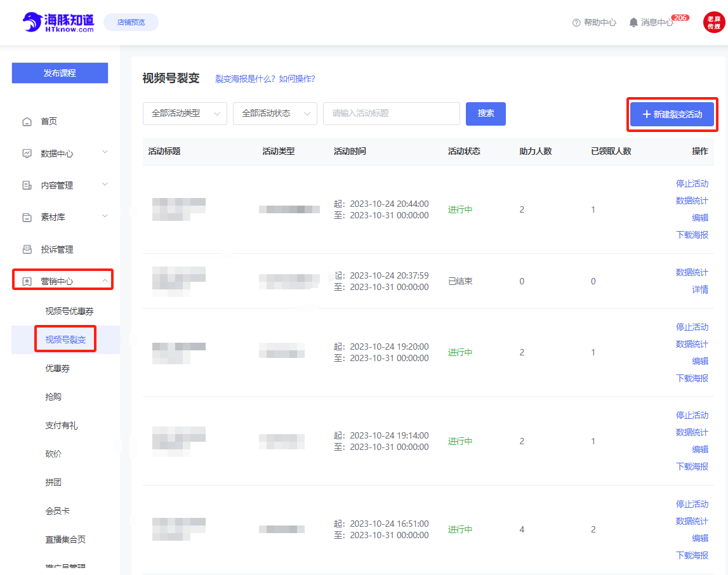Select 砍价 submenu item
The width and height of the screenshot is (728, 575).
(x=53, y=454)
